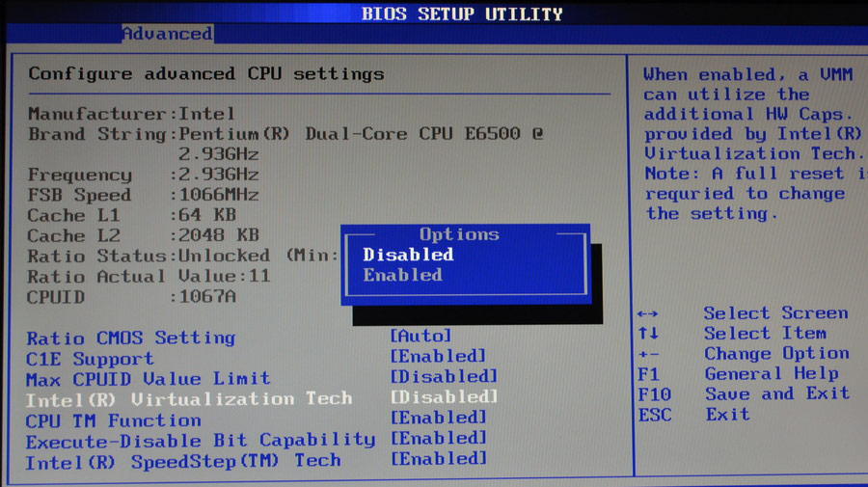Click the left-right arrows Select Screen icon

click(648, 313)
